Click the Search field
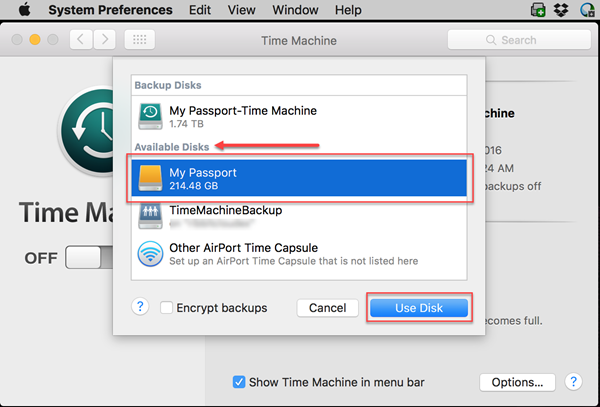 point(519,40)
